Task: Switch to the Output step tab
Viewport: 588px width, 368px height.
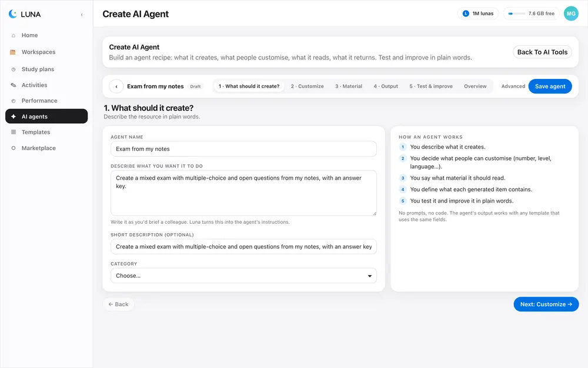Action: (x=386, y=87)
